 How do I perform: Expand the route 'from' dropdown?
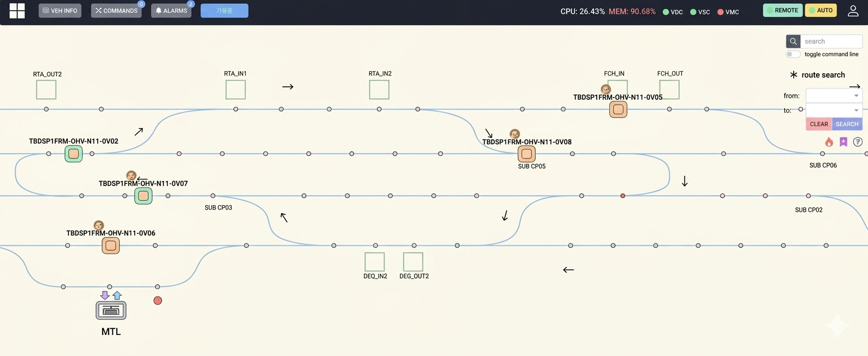[x=834, y=96]
